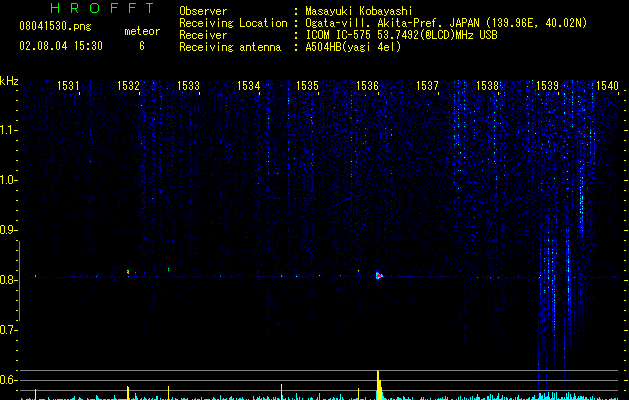Viewport: 629px width, 400px height.
Task: Click the 1536 time axis label
Action: tap(367, 86)
